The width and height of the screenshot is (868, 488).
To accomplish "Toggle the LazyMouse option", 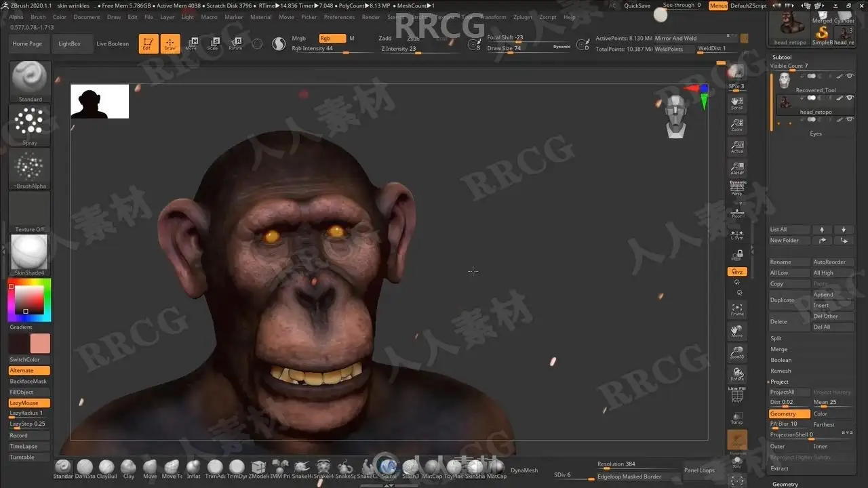I will (x=29, y=403).
